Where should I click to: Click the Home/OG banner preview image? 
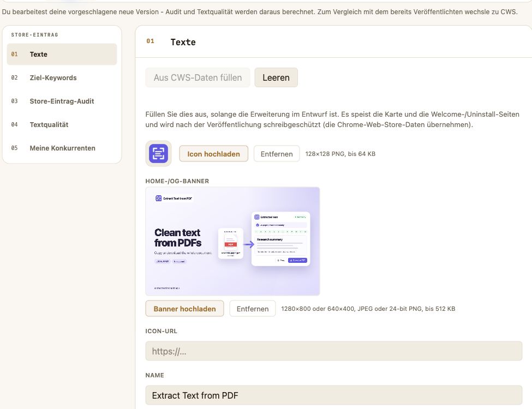coord(233,241)
